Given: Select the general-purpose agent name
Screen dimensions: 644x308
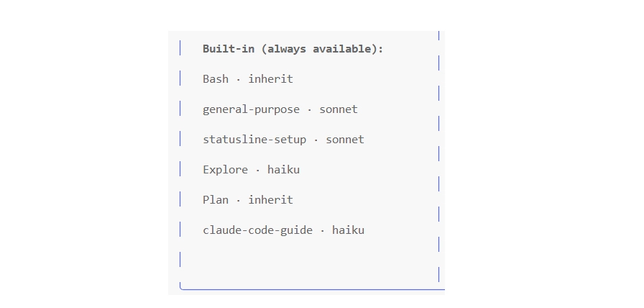Looking at the screenshot, I should coord(251,109).
